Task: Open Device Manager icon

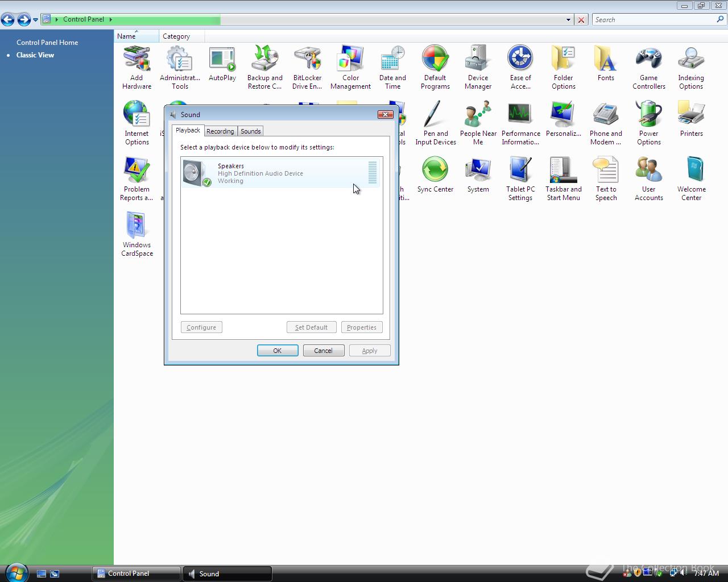Action: (x=478, y=68)
